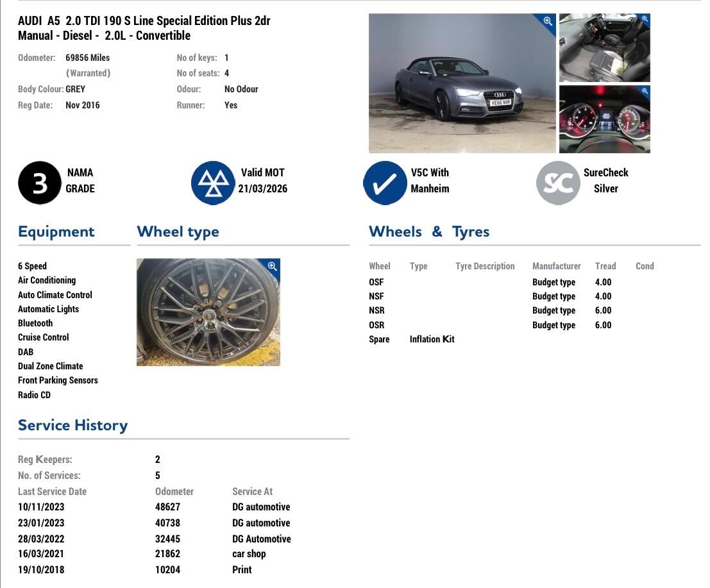
Task: Collapse the Service History section
Action: click(72, 424)
